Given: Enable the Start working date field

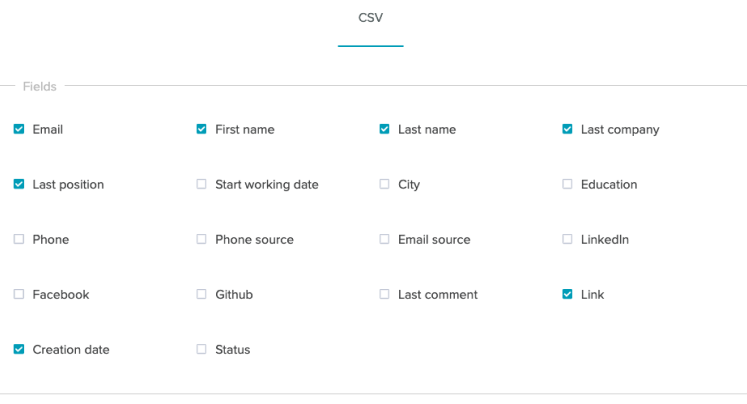Looking at the screenshot, I should [202, 184].
